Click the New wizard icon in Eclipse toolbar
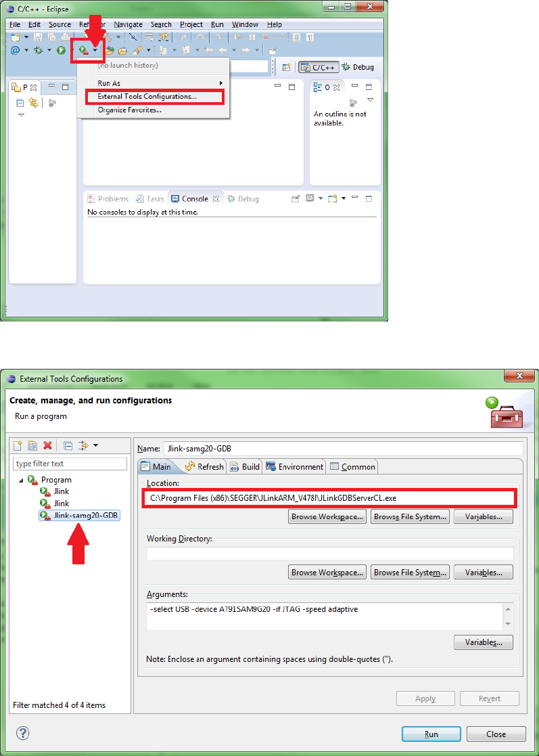Viewport: 539px width, 756px height. 15,37
